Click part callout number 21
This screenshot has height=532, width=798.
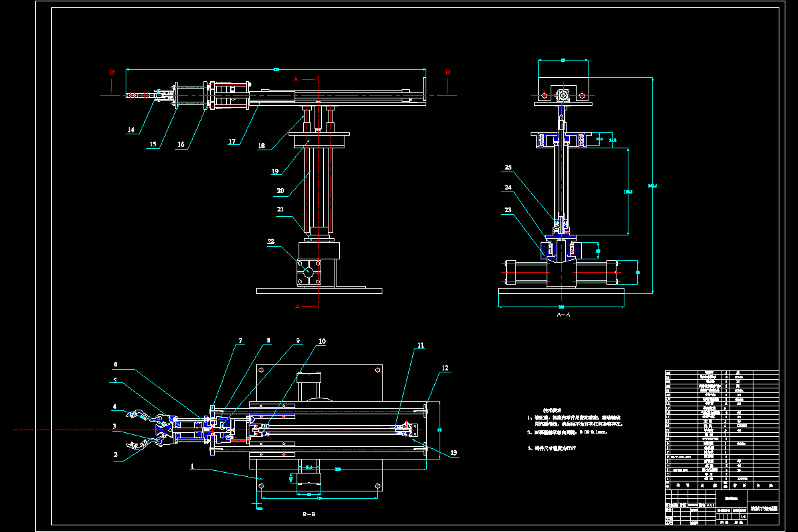(281, 210)
